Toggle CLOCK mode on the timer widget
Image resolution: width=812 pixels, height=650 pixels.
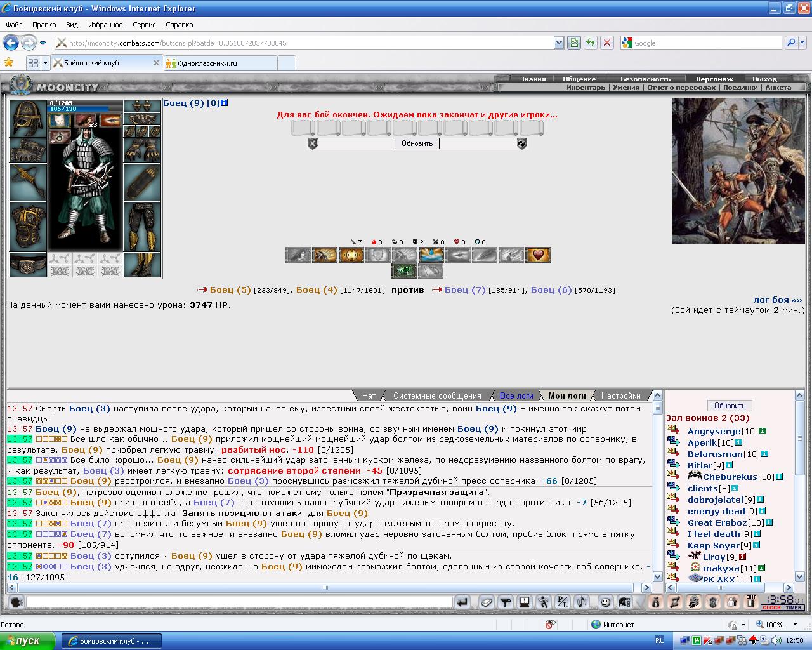[772, 607]
